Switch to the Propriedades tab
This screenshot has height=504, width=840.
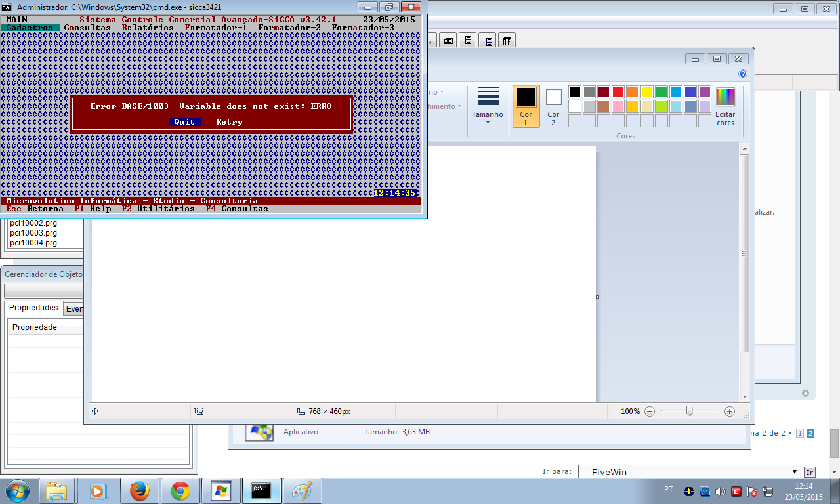click(x=33, y=308)
